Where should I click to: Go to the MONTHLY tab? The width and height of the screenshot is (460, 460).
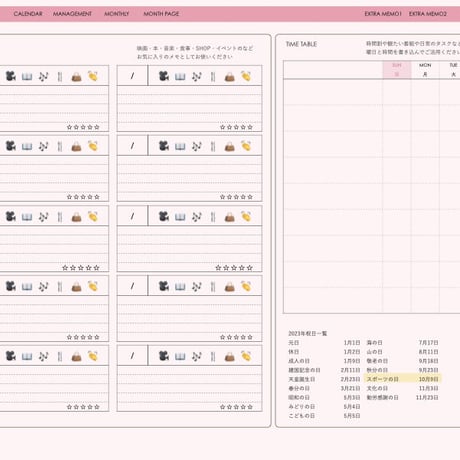click(x=117, y=14)
